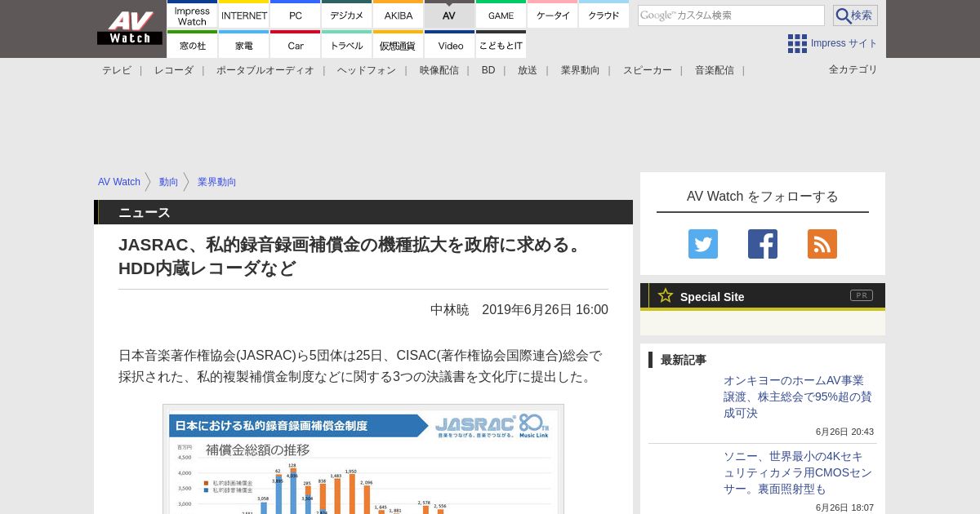Open the Facebook follow icon
This screenshot has height=514, width=980.
click(763, 244)
